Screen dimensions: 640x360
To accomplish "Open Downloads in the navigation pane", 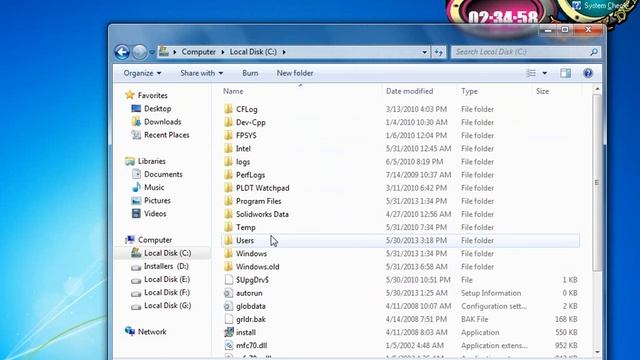I will coord(162,122).
